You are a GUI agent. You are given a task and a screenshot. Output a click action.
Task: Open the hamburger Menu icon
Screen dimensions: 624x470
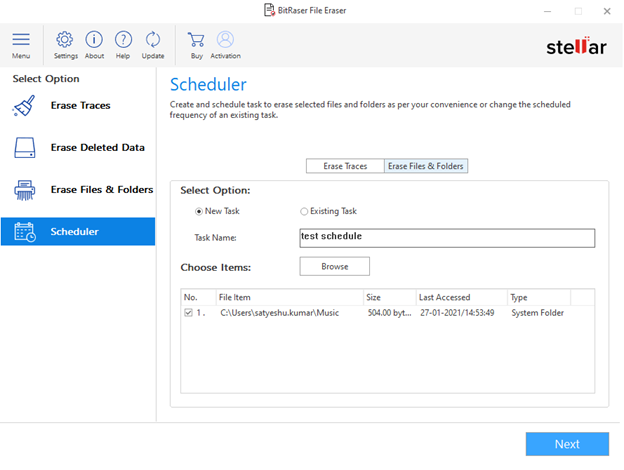[x=21, y=39]
